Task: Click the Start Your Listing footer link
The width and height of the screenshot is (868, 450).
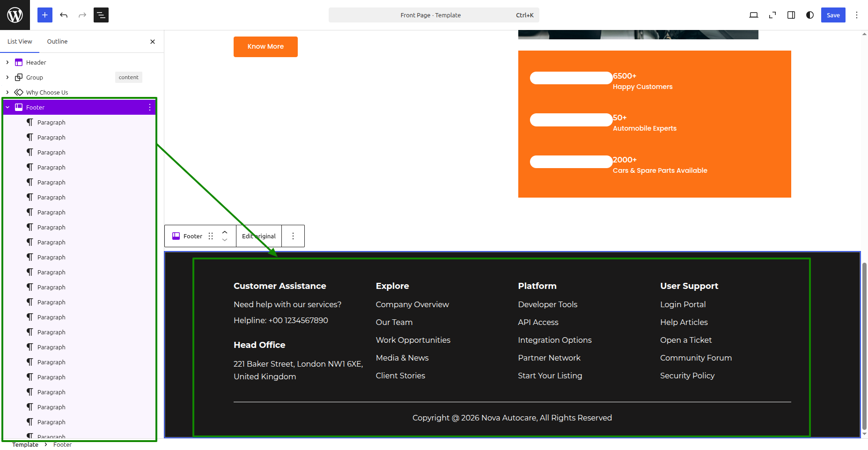Action: click(x=550, y=376)
